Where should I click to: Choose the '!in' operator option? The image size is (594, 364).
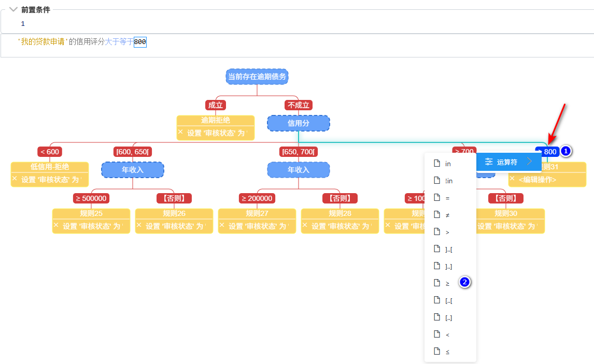pos(449,181)
